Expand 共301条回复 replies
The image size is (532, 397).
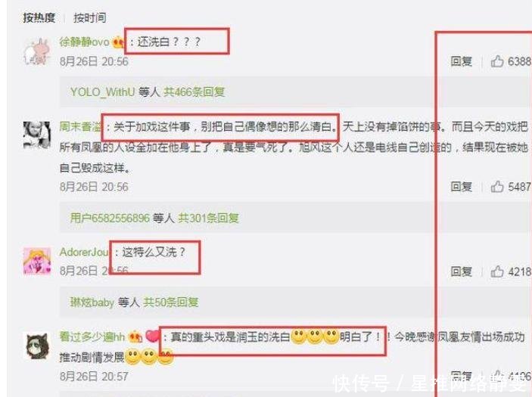[x=208, y=218]
